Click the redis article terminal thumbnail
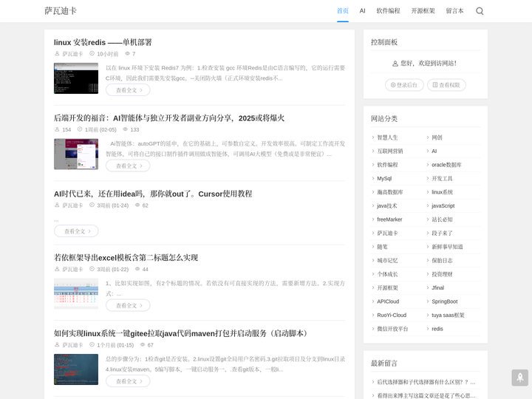The image size is (532, 399). click(76, 78)
